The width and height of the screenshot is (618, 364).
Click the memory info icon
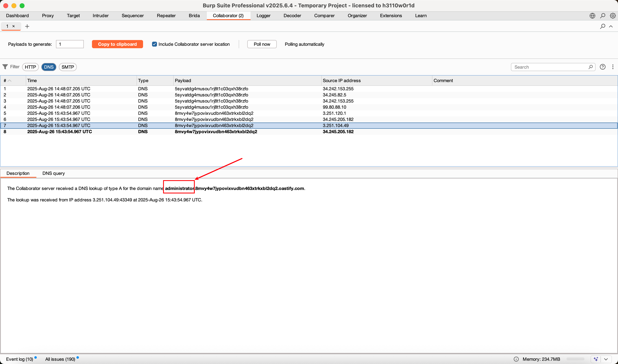[516, 359]
